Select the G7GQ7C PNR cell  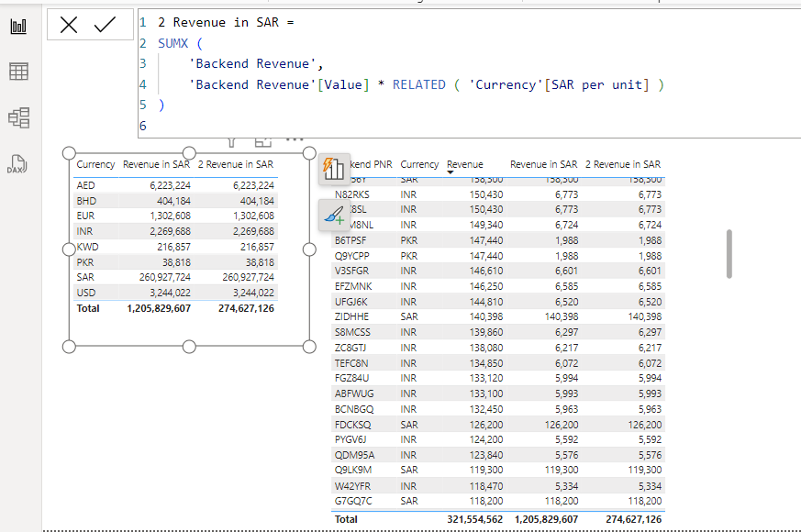353,501
